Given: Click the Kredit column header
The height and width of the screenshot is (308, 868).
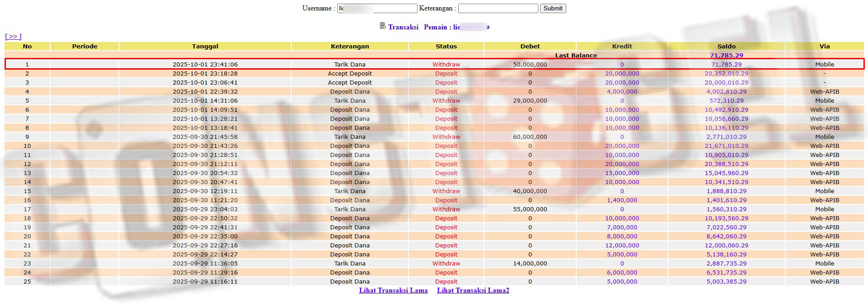Looking at the screenshot, I should tap(622, 46).
